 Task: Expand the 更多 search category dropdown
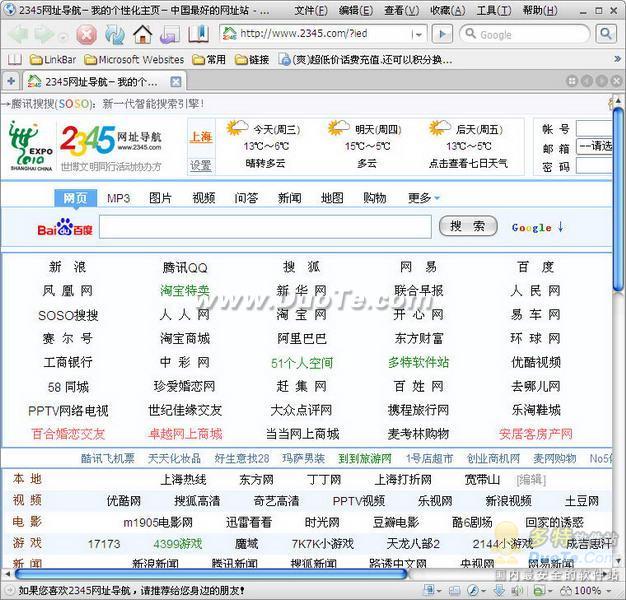click(x=423, y=198)
